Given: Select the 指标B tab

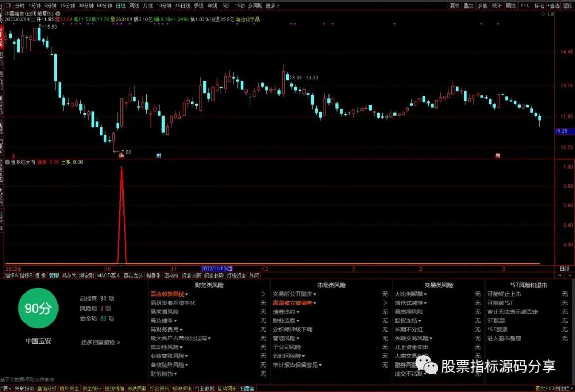Looking at the screenshot, I should pos(26,276).
